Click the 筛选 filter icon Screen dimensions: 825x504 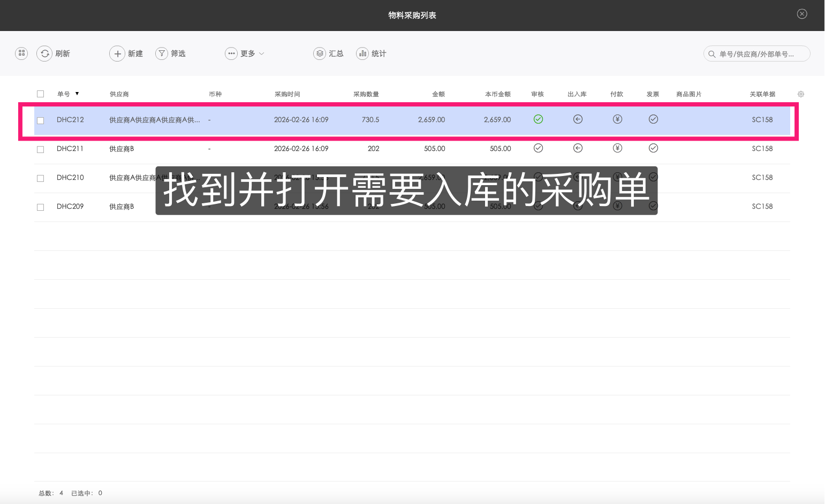pos(162,54)
